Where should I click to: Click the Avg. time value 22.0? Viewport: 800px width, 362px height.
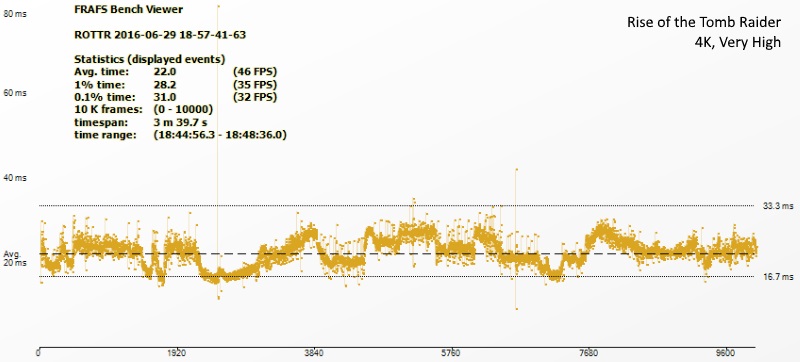tap(164, 71)
